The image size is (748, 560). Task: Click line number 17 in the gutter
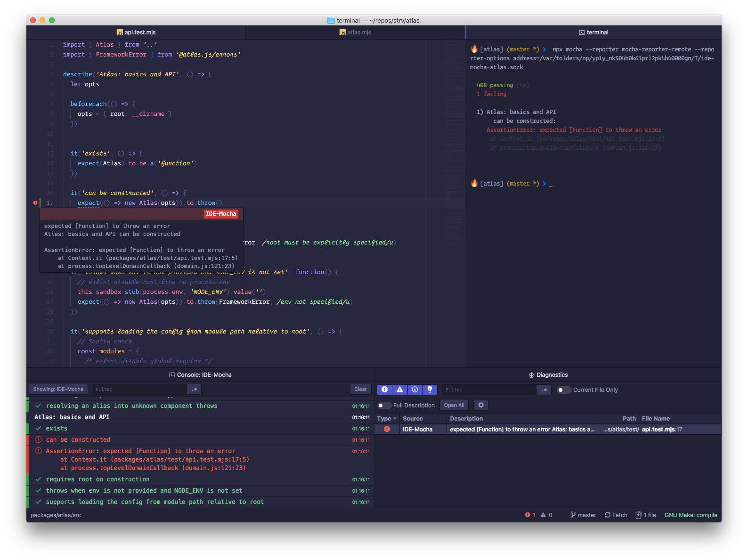coord(50,203)
